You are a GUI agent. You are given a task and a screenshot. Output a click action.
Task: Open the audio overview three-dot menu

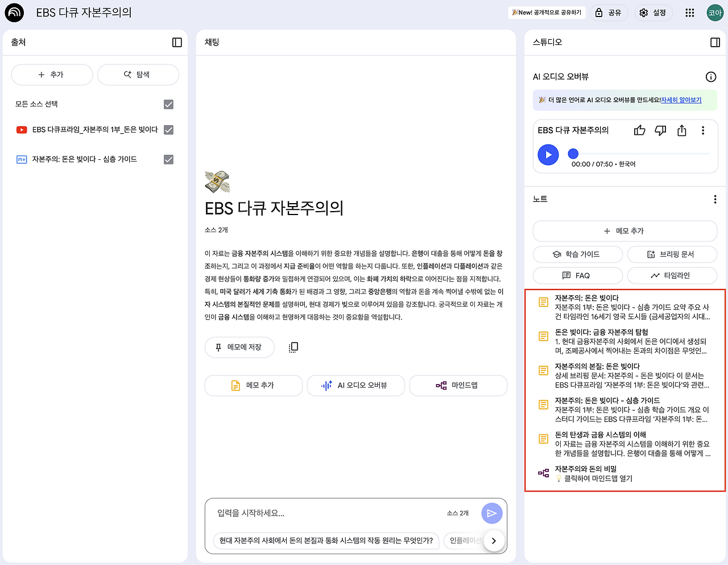703,130
